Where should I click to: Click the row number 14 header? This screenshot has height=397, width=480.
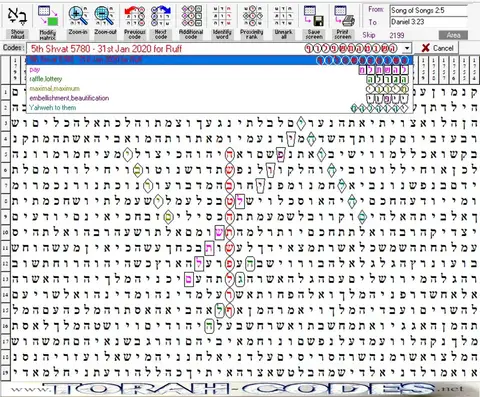[5, 295]
